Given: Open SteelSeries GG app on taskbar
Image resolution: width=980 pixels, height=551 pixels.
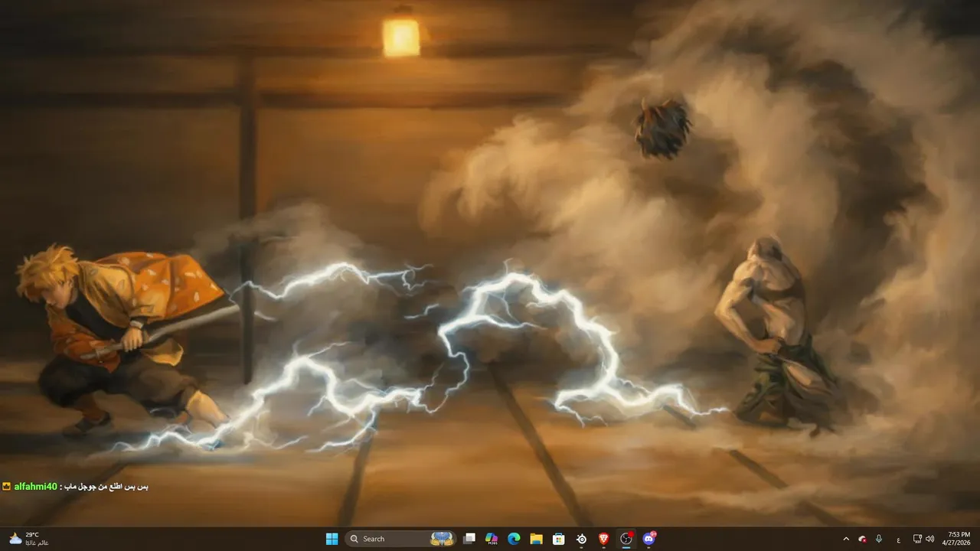Looking at the screenshot, I should 582,539.
